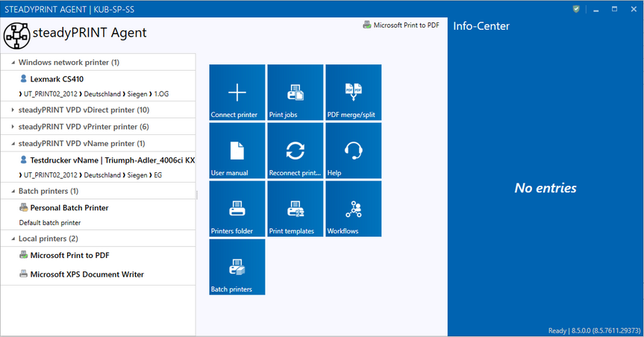644x337 pixels.
Task: Click the user icon beside Lexmark CS410
Action: (23, 78)
